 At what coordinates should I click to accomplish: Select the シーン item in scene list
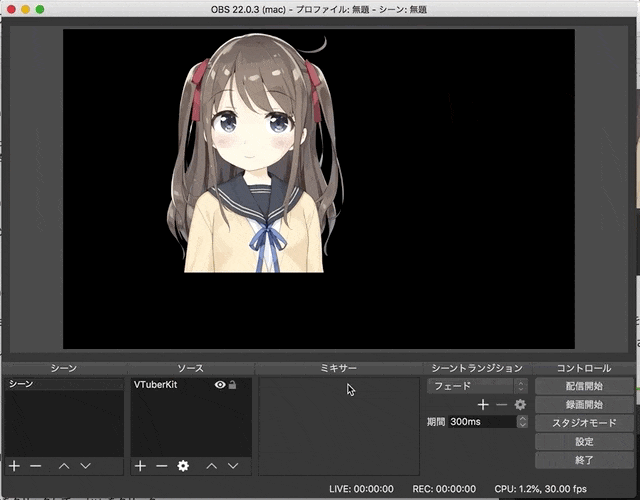[64, 384]
